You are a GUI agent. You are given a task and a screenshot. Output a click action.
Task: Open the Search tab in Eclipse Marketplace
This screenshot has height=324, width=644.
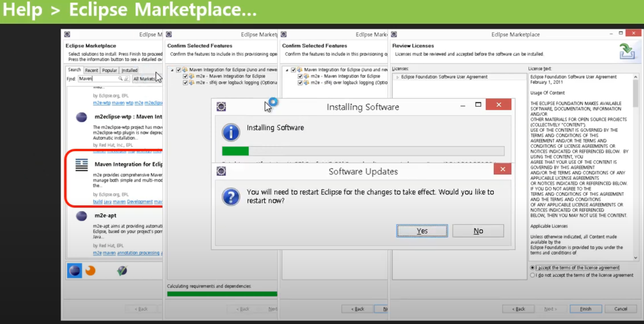coord(74,70)
